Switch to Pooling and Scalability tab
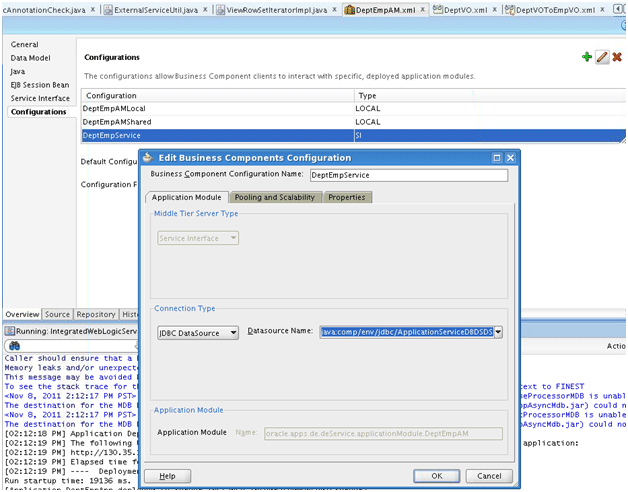The width and height of the screenshot is (628, 492). [x=274, y=197]
